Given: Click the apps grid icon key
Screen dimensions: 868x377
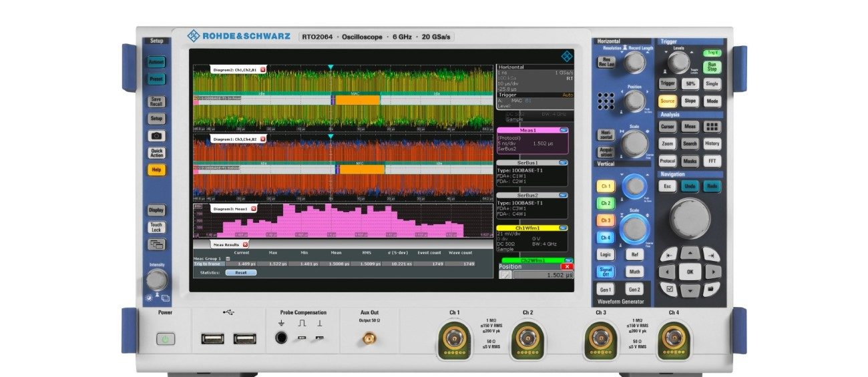Looking at the screenshot, I should tap(712, 126).
